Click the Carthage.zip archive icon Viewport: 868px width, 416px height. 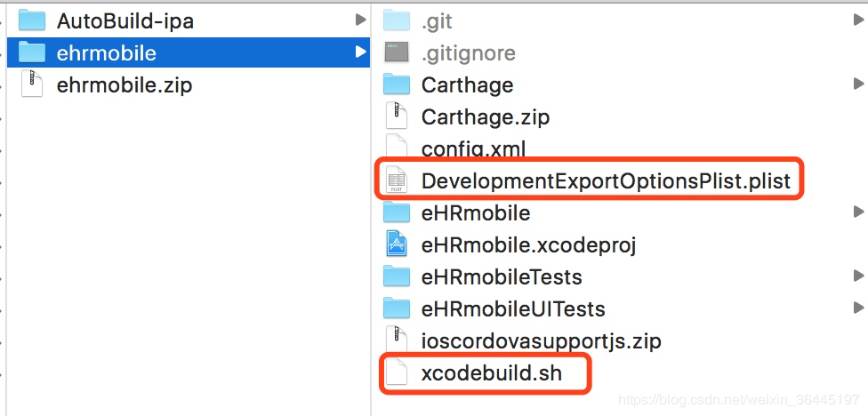click(397, 116)
